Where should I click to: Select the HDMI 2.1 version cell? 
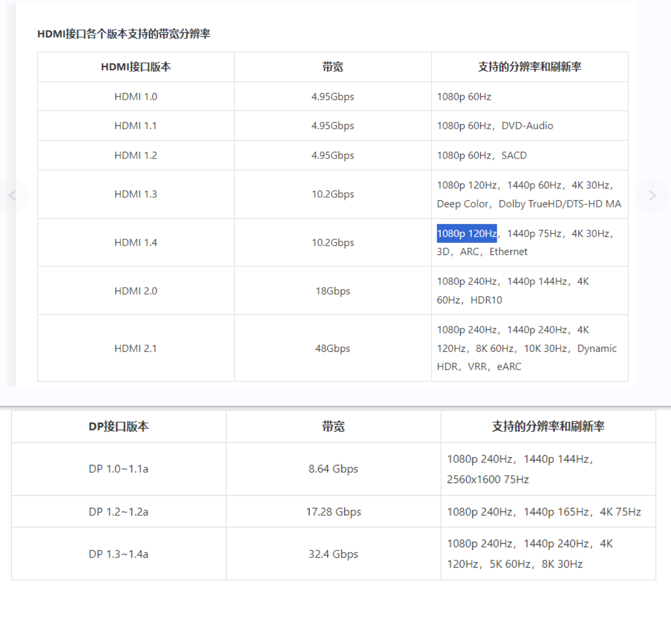[x=135, y=348]
